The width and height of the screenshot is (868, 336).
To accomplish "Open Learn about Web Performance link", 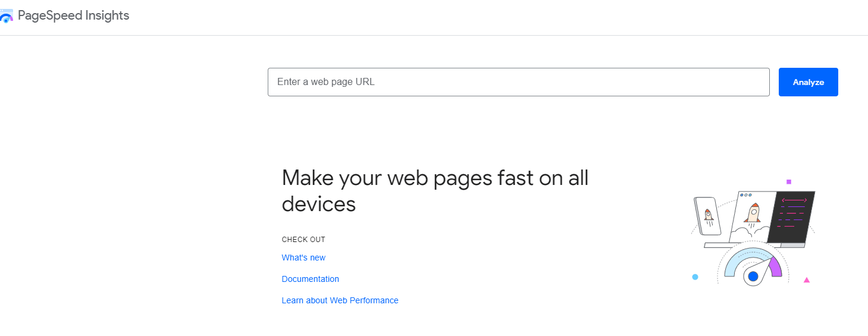I will pos(340,300).
